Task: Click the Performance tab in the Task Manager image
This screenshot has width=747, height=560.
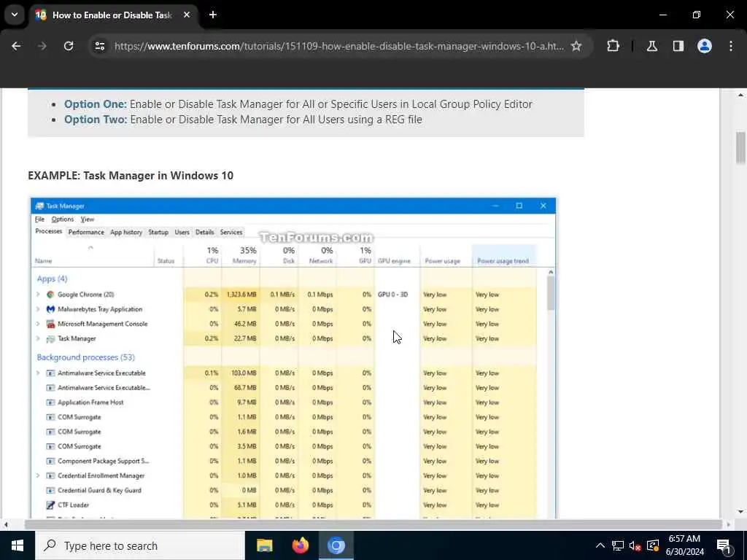Action: click(x=86, y=232)
